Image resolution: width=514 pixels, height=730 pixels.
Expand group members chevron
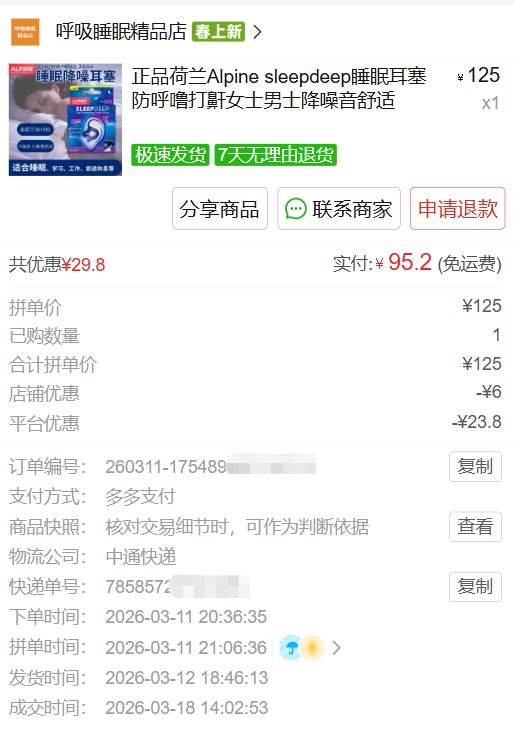(337, 648)
